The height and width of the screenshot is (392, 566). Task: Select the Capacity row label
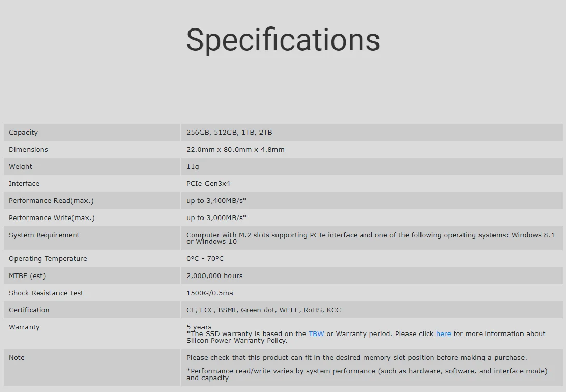(x=23, y=133)
